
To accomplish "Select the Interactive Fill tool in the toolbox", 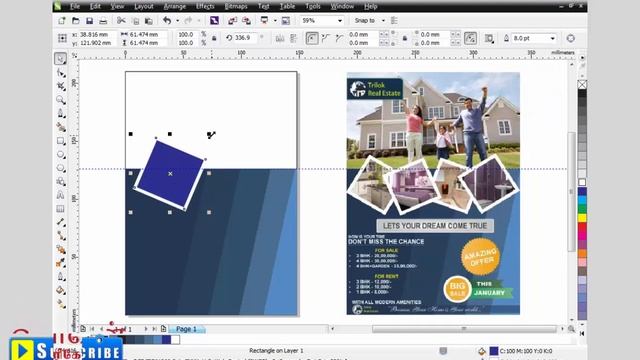I will [61, 304].
